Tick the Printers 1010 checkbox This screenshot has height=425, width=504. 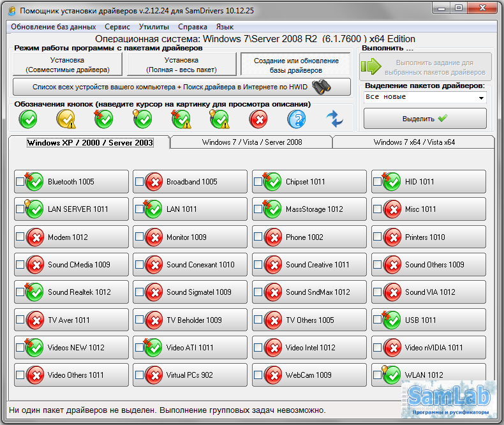tap(377, 237)
